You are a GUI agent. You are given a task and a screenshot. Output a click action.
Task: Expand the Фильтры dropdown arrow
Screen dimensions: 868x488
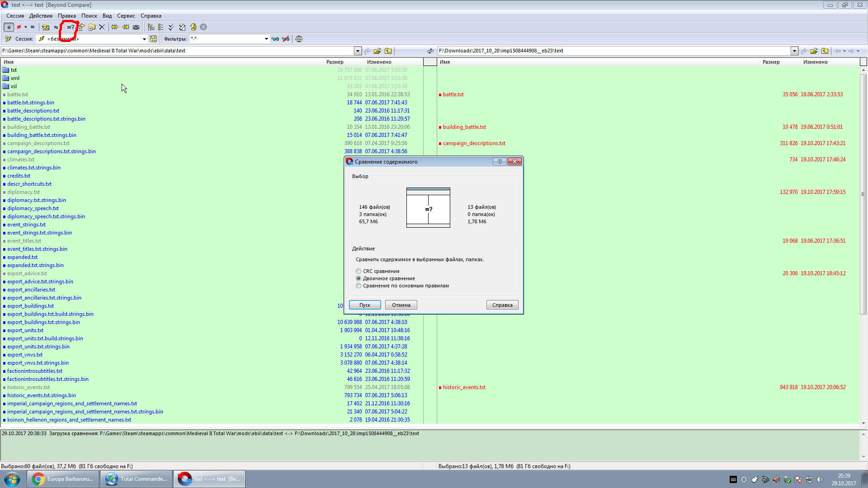[x=266, y=39]
